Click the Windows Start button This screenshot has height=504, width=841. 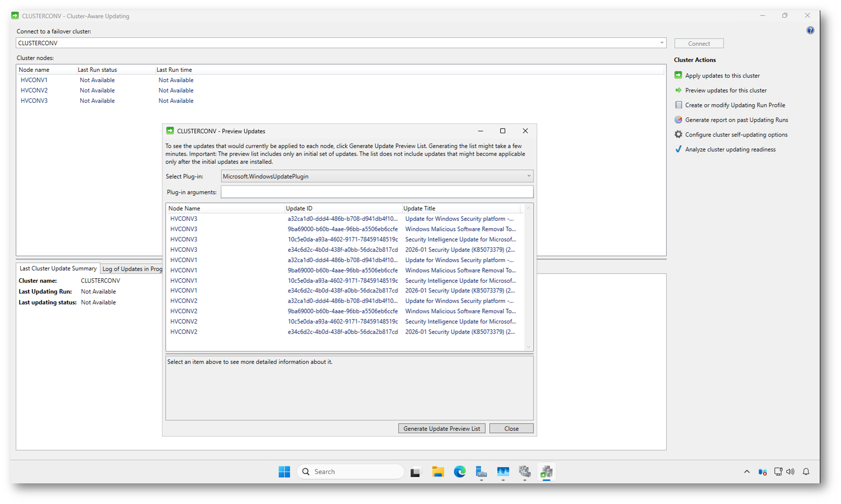pyautogui.click(x=284, y=472)
